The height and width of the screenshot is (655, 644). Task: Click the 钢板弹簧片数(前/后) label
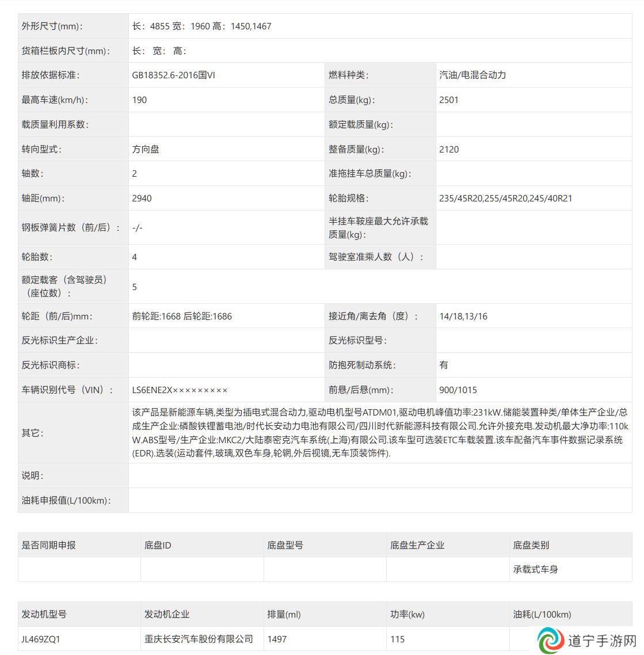pos(71,228)
